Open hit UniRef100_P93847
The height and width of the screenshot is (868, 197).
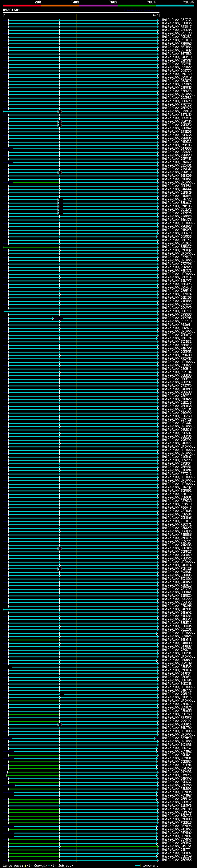(x=177, y=26)
